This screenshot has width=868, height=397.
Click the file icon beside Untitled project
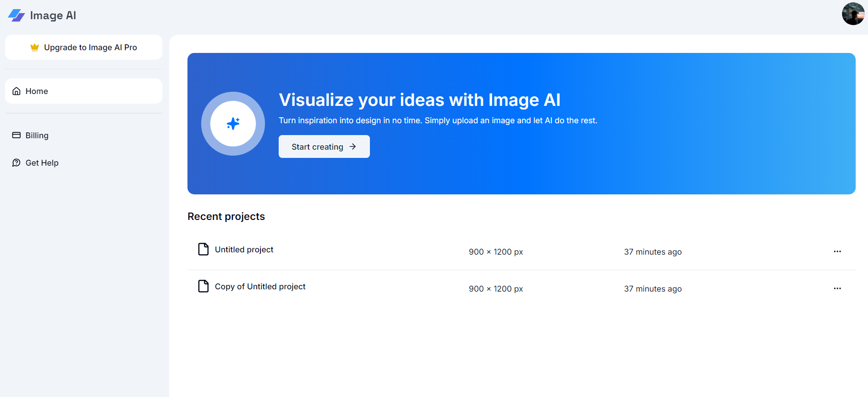203,249
